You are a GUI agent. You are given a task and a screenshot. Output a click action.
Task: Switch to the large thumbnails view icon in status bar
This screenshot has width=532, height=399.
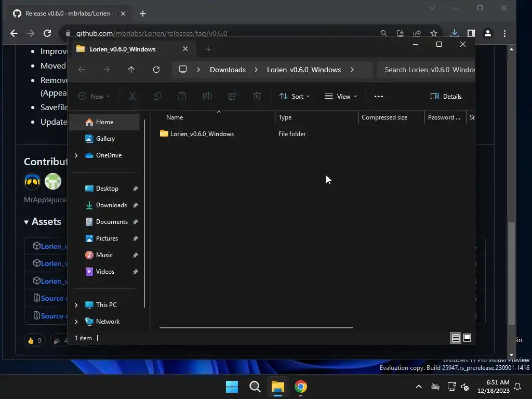[467, 338]
